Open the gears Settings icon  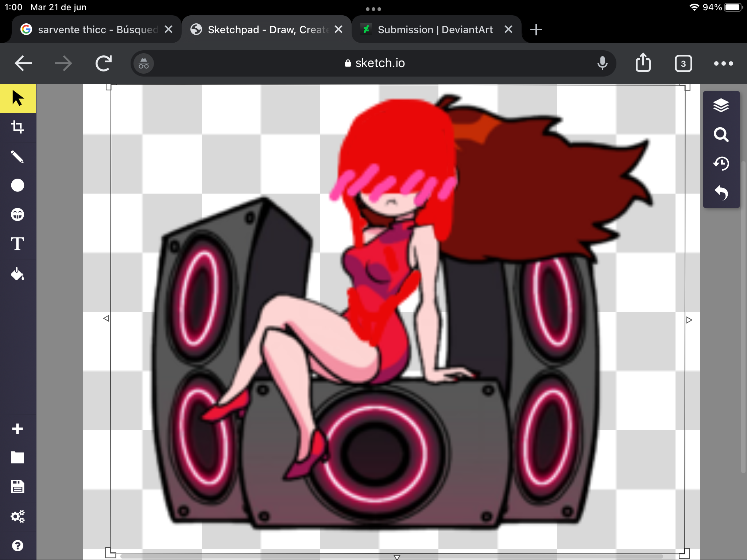pos(18,516)
